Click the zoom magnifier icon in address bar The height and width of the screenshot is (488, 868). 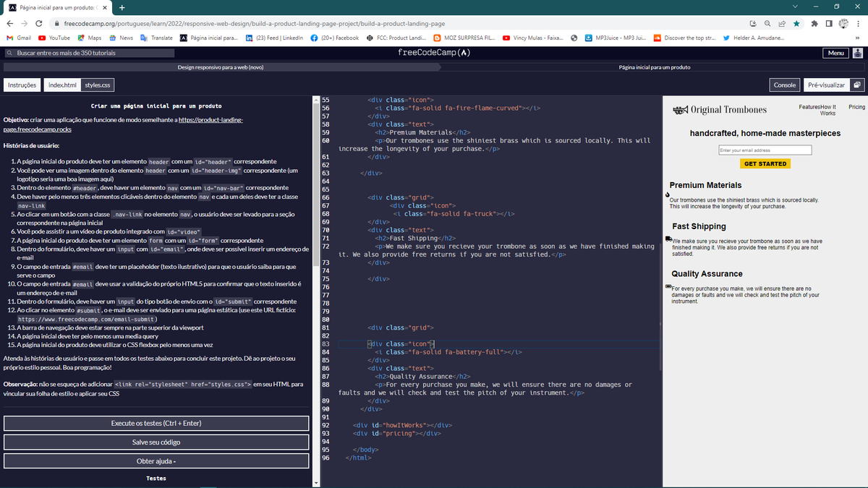[x=768, y=23]
